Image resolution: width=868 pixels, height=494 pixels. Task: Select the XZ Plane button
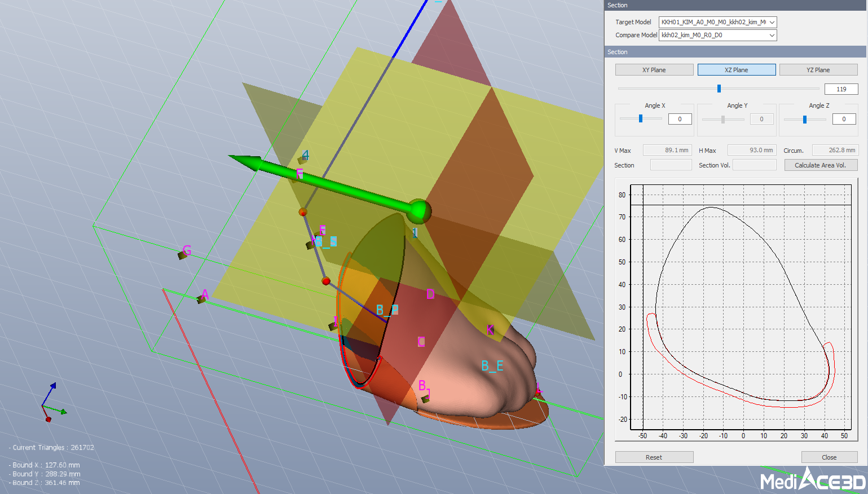pyautogui.click(x=737, y=70)
